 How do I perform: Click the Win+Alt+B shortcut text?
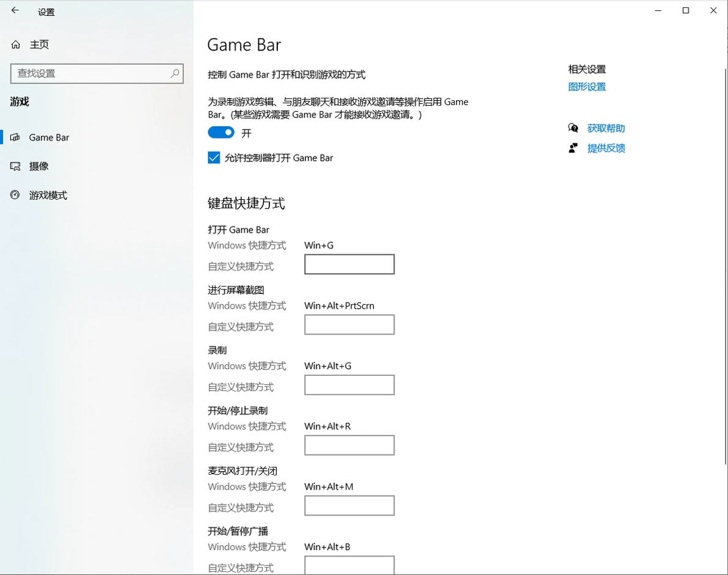[327, 547]
